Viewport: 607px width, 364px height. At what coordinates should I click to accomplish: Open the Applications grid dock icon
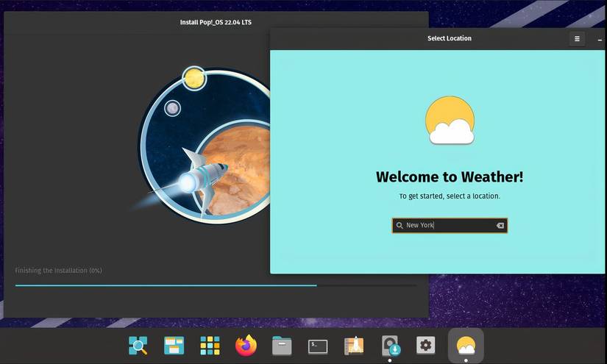tap(210, 346)
